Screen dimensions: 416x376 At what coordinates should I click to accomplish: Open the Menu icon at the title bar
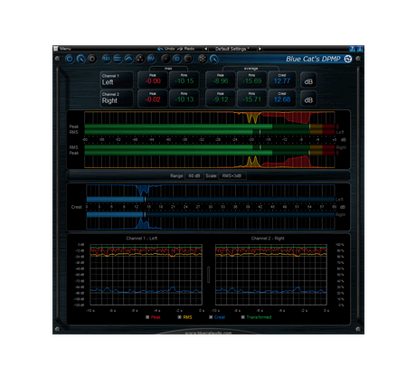pyautogui.click(x=56, y=49)
